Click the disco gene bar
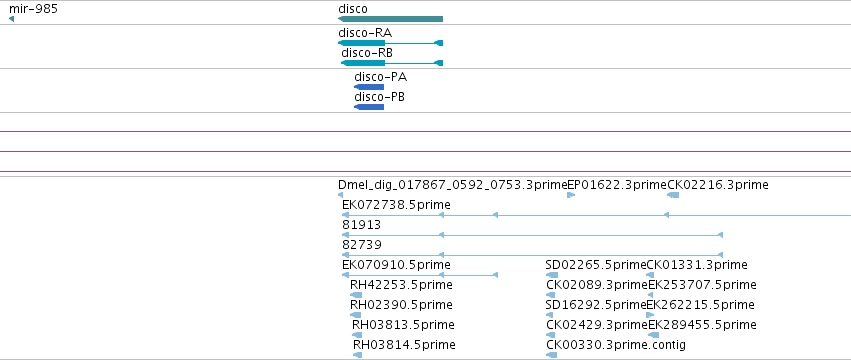This screenshot has width=851, height=360. coord(390,19)
